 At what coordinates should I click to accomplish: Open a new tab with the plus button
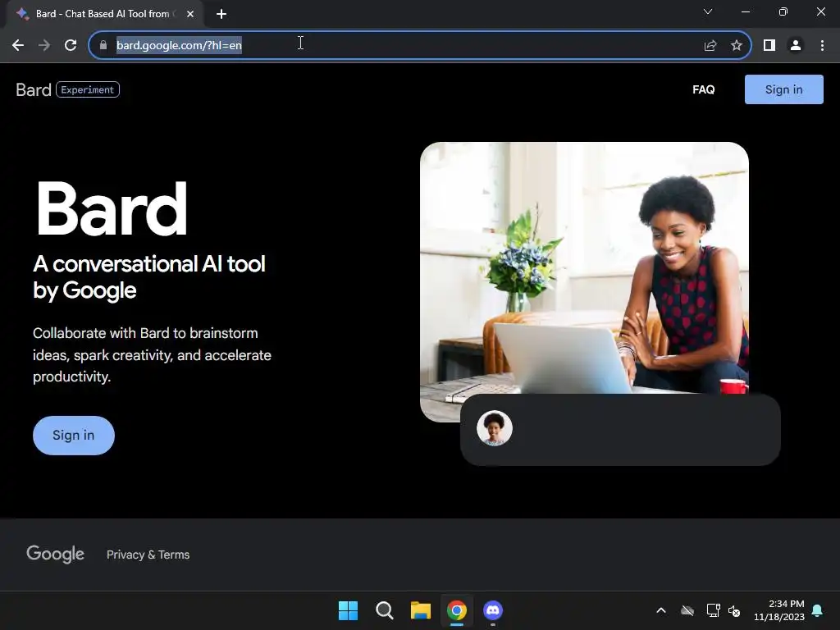[221, 14]
